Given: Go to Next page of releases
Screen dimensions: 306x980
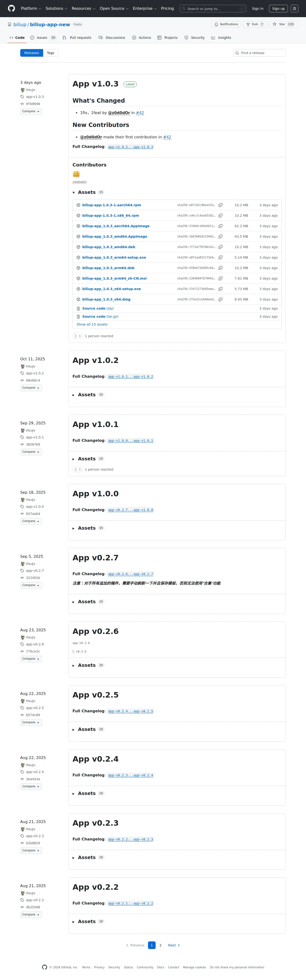Looking at the screenshot, I should click(x=173, y=945).
